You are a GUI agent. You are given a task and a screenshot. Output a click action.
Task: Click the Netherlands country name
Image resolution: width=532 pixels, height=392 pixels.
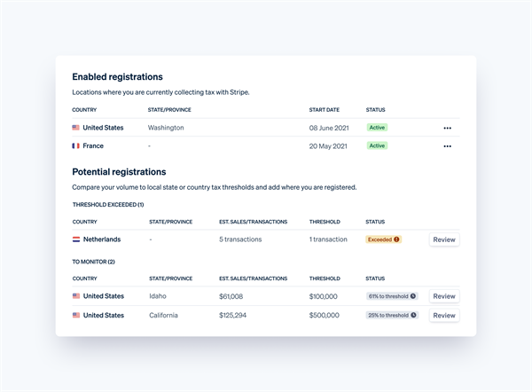click(x=102, y=239)
